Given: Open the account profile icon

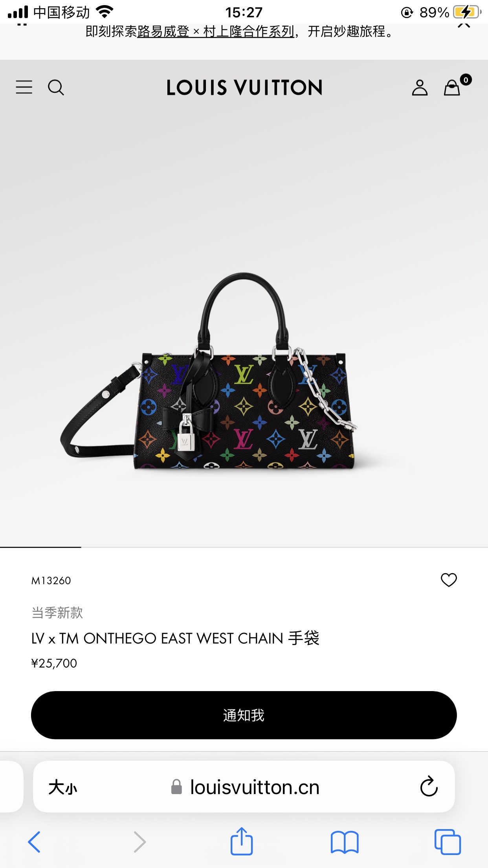Looking at the screenshot, I should [420, 88].
